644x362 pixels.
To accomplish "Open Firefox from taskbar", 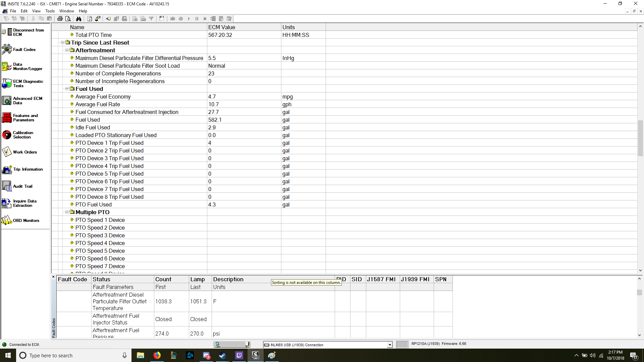I will tap(157, 355).
